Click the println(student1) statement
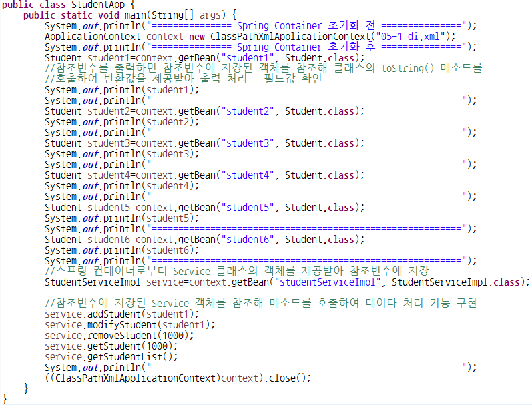The image size is (532, 405). click(x=121, y=90)
